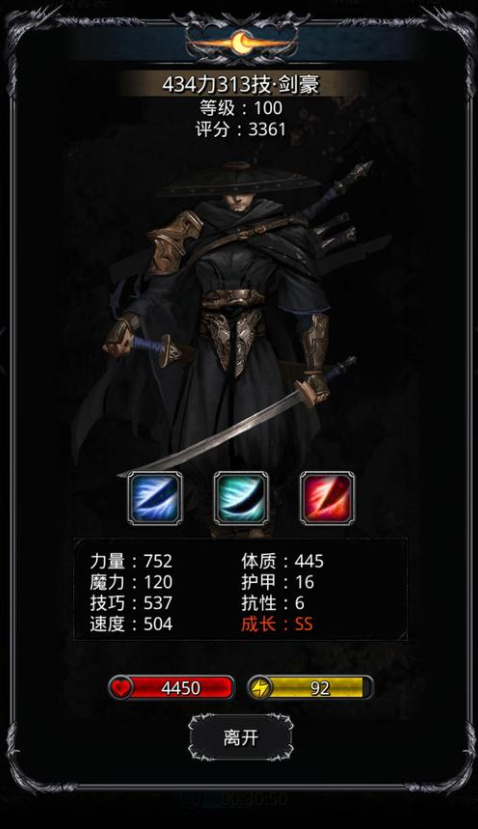Tap the cyan slash skill icon
Viewport: 478px width, 829px height.
tap(241, 498)
